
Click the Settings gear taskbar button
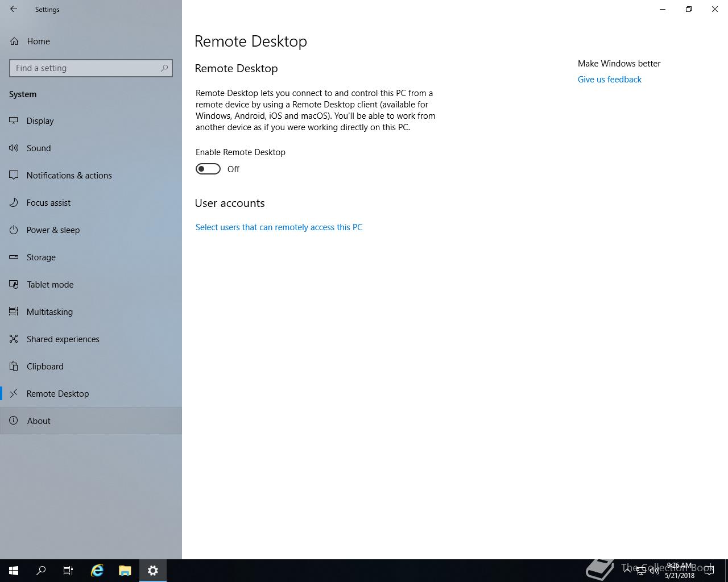click(153, 571)
